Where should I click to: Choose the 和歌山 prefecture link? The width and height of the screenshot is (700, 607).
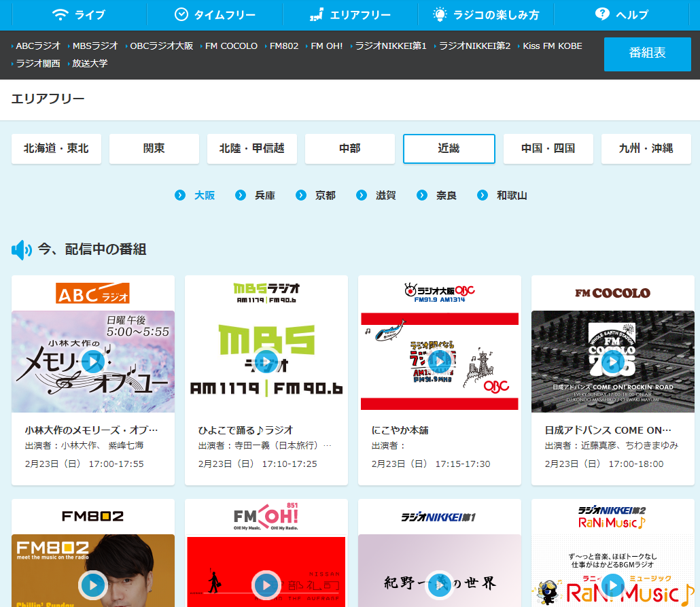512,195
